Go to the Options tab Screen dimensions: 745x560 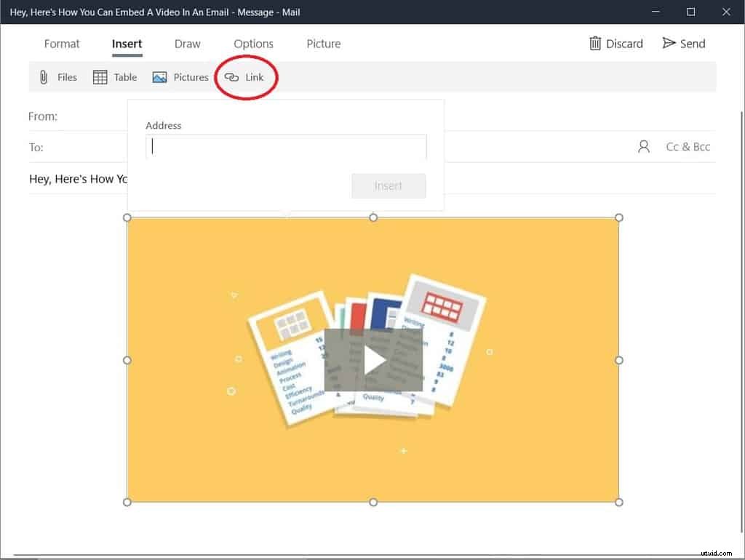point(253,44)
